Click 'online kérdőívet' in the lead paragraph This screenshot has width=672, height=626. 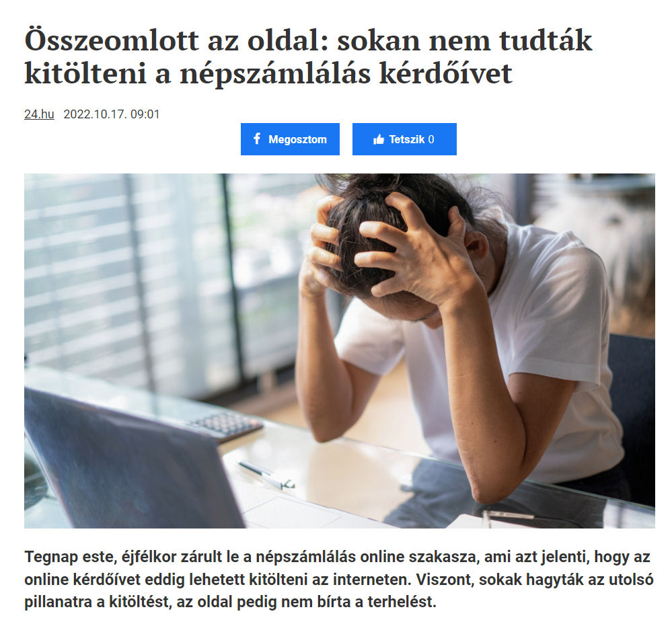tap(82, 580)
